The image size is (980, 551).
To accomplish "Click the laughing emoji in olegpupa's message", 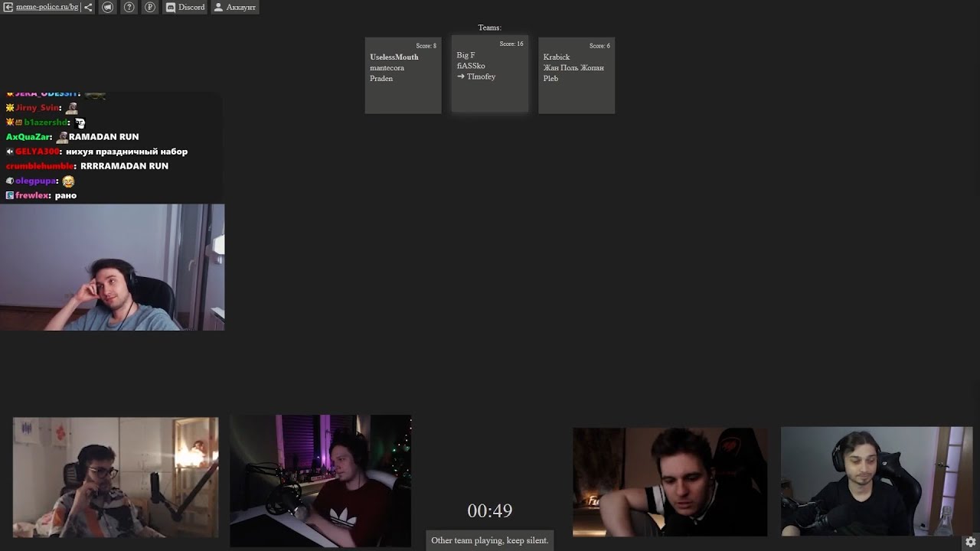I will (x=69, y=181).
